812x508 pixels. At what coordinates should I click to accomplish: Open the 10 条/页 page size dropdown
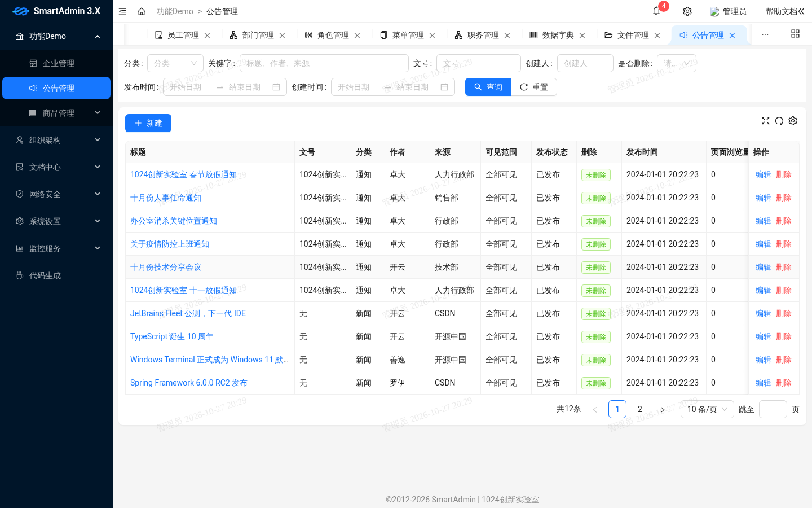[x=707, y=409]
